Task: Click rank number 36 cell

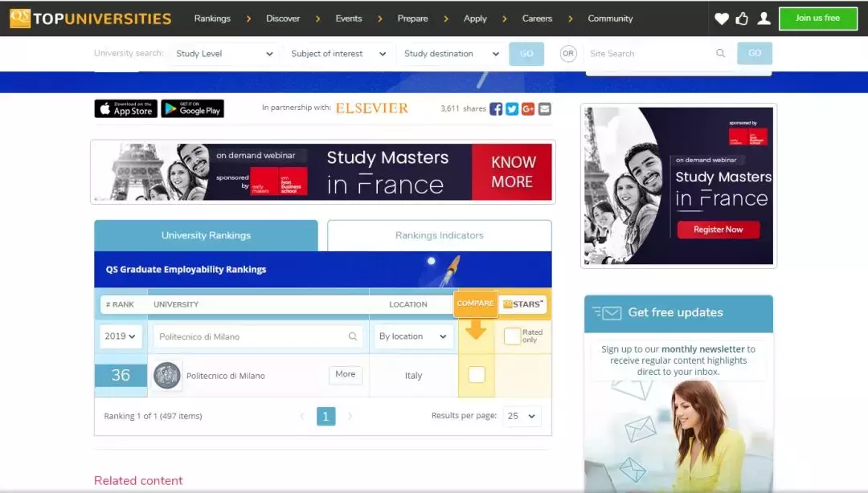Action: click(121, 375)
